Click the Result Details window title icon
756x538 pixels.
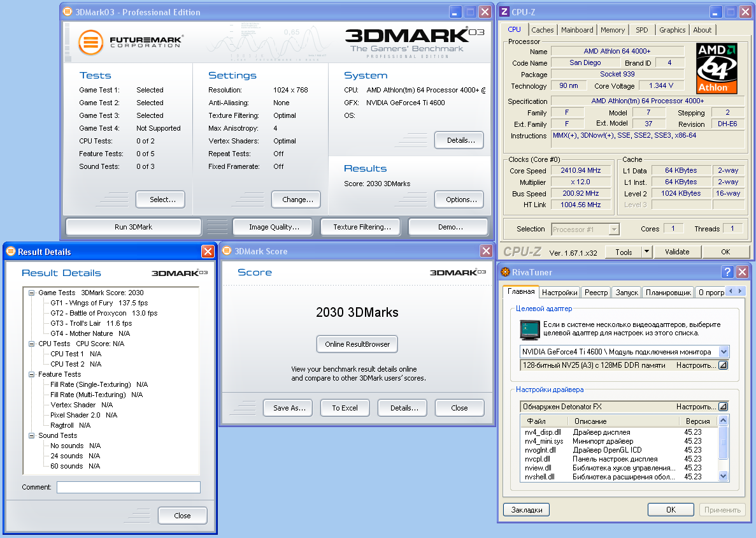11,251
